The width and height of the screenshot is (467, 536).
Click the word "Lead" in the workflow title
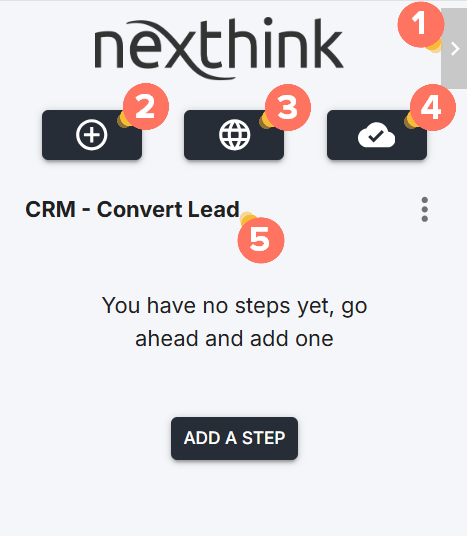213,209
